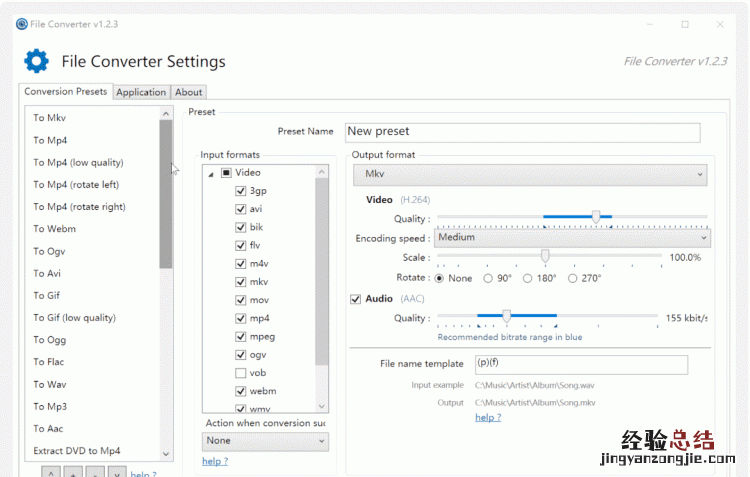Open the Mkv output format dropdown
The width and height of the screenshot is (750, 477).
(530, 174)
